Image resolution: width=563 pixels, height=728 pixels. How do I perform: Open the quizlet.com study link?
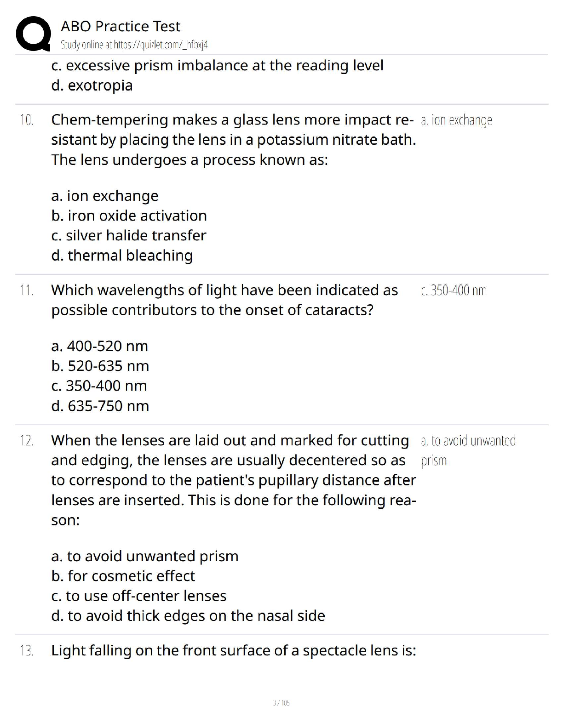point(134,45)
